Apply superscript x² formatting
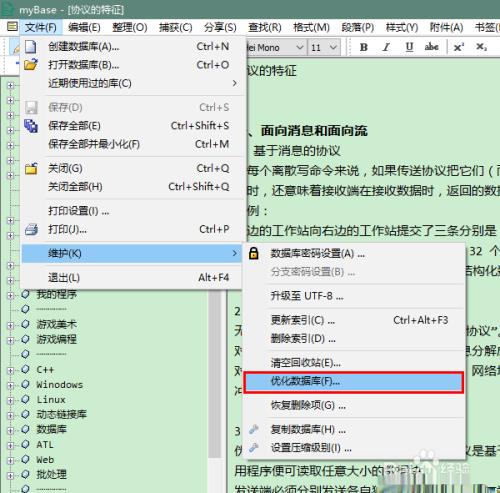This screenshot has height=493, width=500. coord(459,47)
